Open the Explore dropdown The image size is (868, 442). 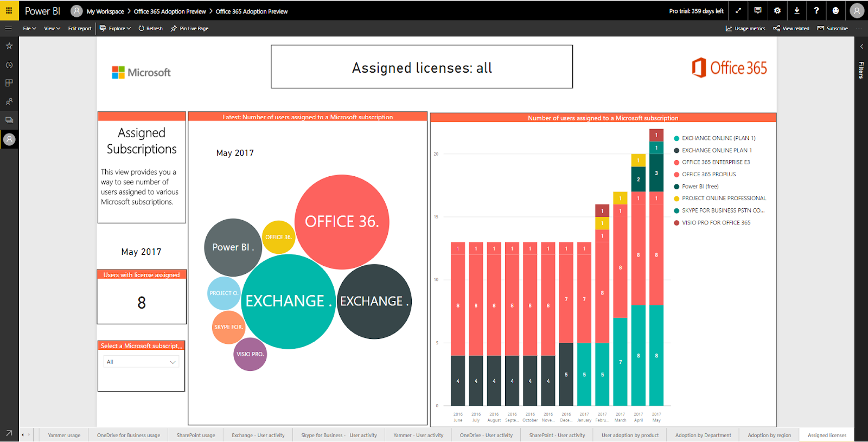115,28
